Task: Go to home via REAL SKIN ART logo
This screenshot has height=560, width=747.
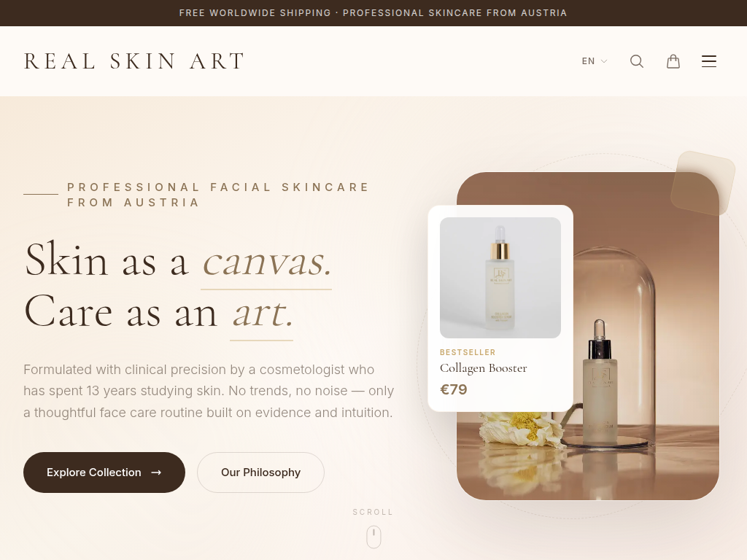Action: (134, 61)
